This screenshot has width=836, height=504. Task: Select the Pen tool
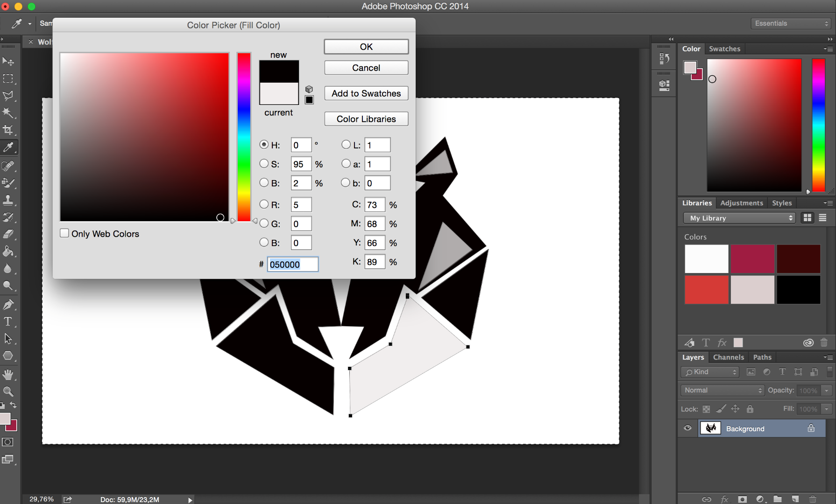[x=8, y=305]
